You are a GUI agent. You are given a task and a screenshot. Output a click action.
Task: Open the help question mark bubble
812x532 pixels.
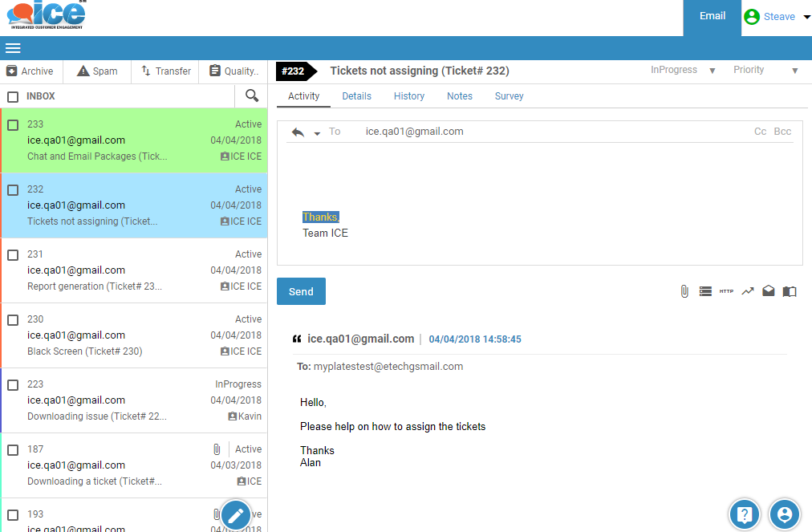[744, 514]
